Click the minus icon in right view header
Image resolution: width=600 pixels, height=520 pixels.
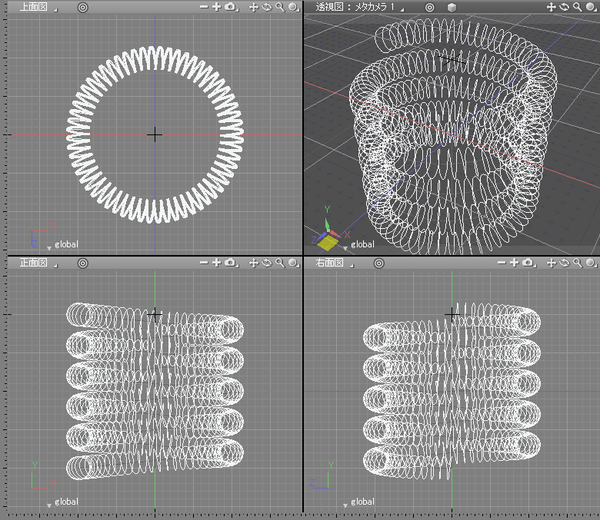click(502, 262)
